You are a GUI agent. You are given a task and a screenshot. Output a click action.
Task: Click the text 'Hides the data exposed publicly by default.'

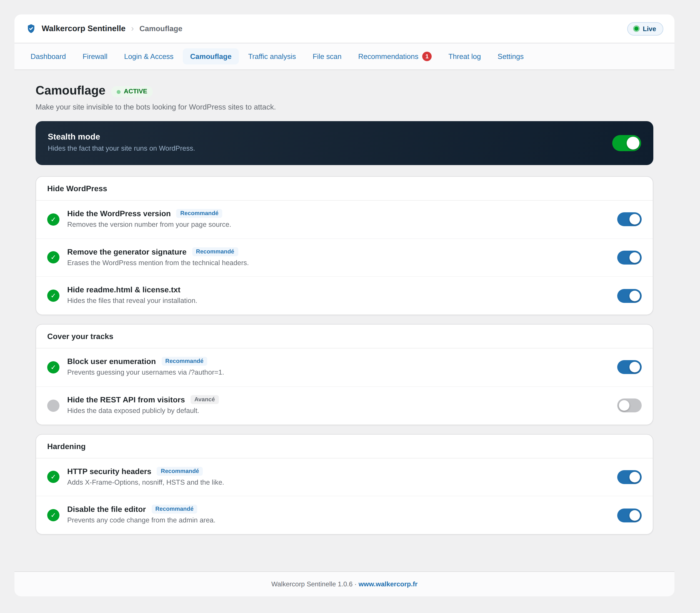tap(133, 410)
